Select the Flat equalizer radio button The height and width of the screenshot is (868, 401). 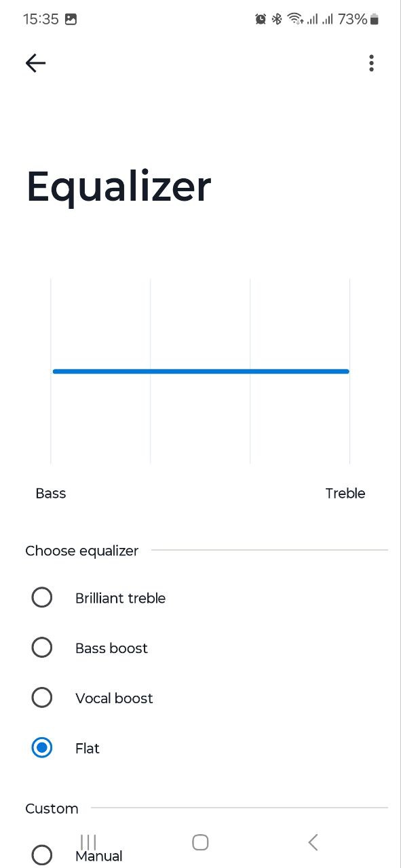coord(42,748)
